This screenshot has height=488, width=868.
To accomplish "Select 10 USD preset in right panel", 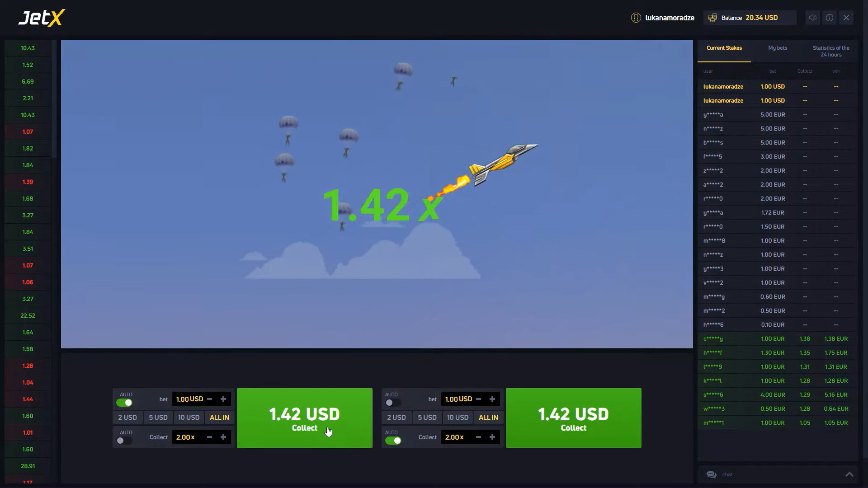I will 458,418.
